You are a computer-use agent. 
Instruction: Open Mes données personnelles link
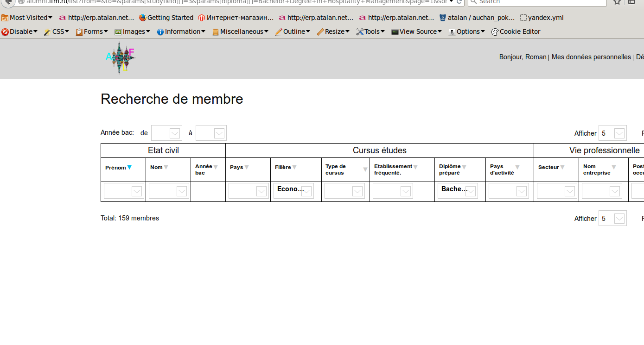pos(591,57)
